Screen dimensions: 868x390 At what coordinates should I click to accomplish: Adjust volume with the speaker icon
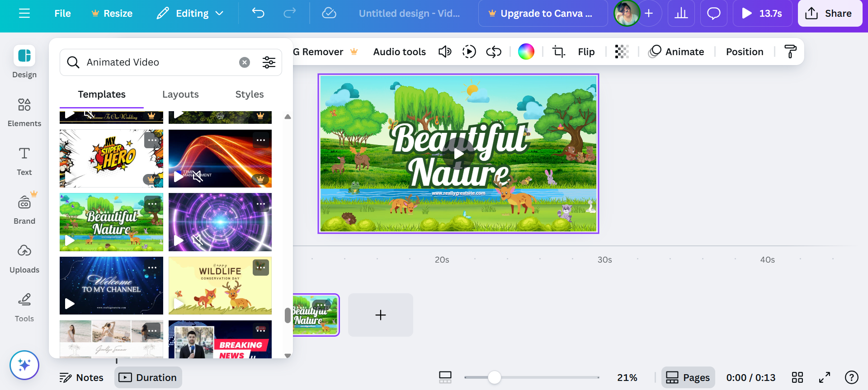point(445,52)
